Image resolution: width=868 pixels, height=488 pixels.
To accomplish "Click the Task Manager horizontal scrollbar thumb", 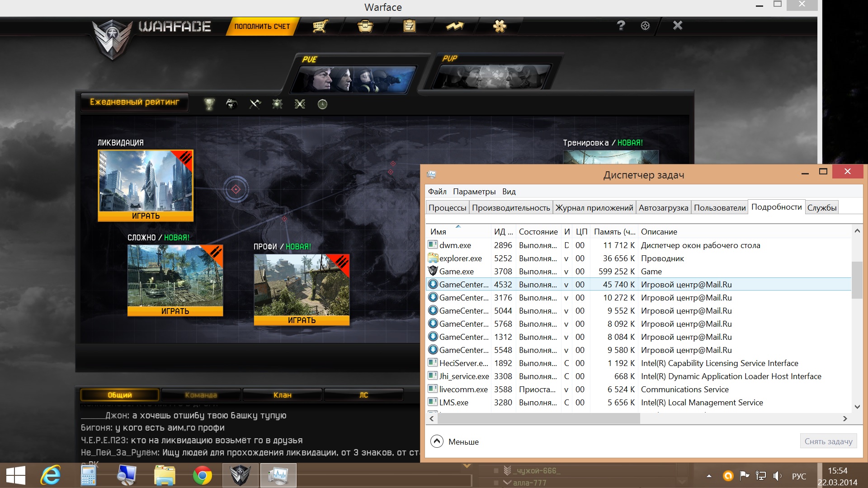I will 539,419.
